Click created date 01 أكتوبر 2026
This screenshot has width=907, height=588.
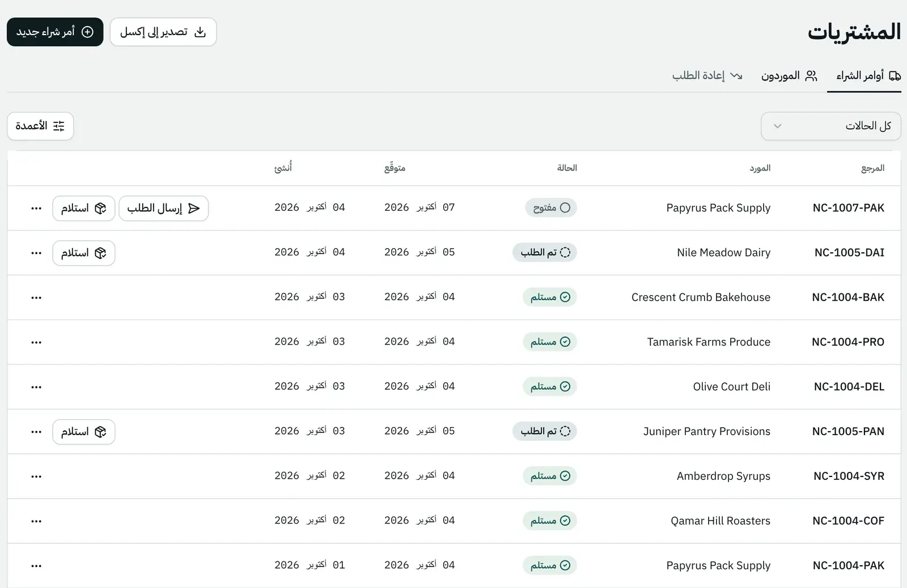tap(310, 565)
